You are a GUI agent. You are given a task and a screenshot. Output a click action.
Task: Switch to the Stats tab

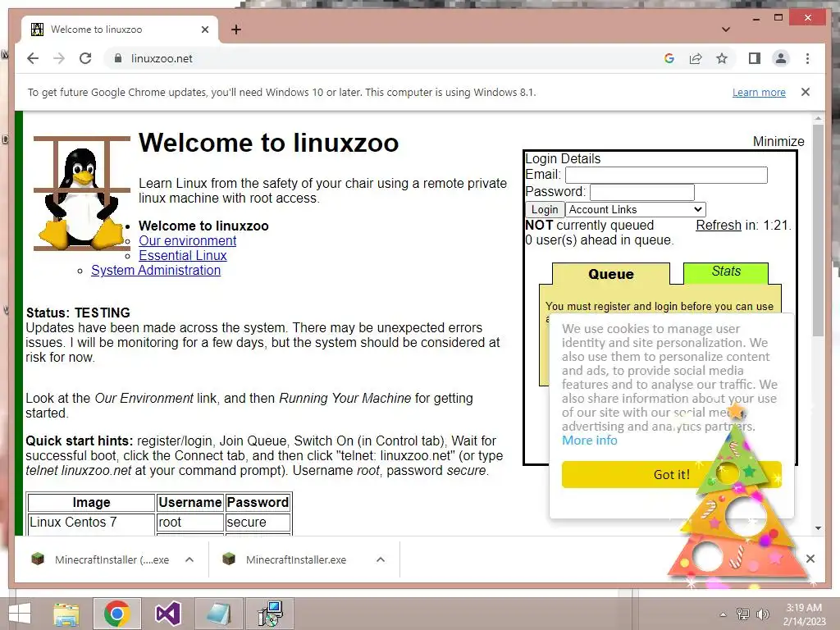tap(726, 272)
